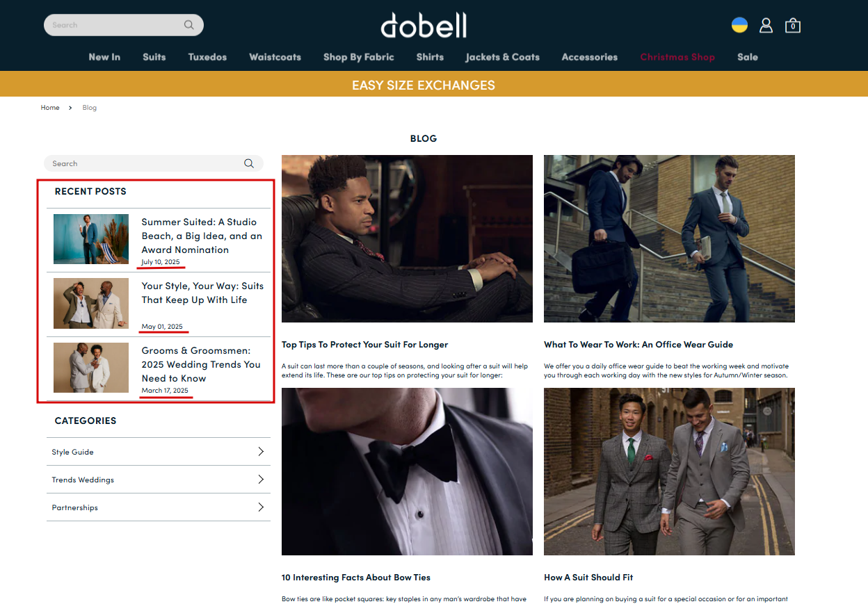Click the header search magnifier icon
Image resolution: width=868 pixels, height=604 pixels.
pos(188,25)
